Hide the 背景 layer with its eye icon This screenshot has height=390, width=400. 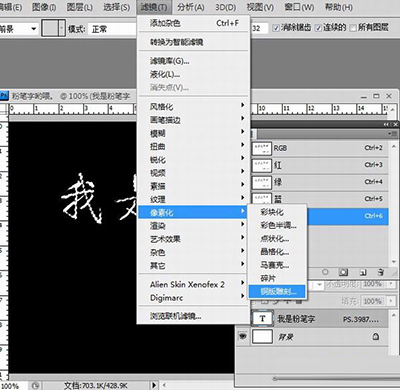(x=243, y=336)
